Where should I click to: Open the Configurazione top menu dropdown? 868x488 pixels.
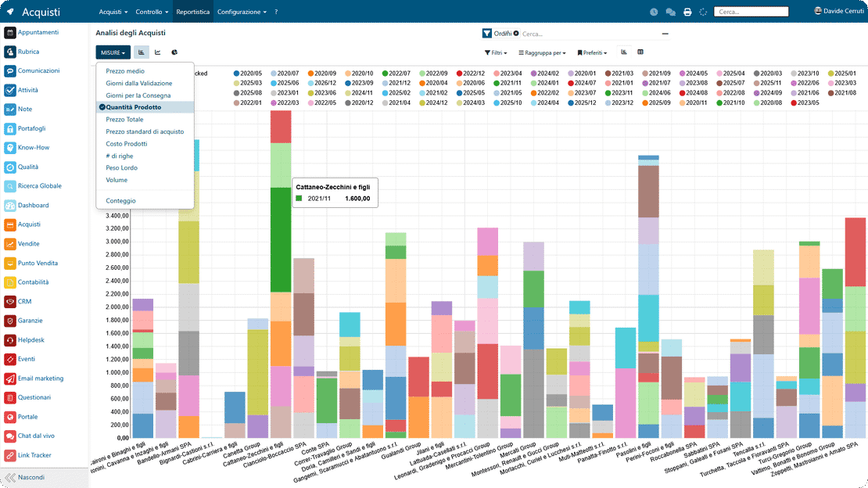pos(242,12)
